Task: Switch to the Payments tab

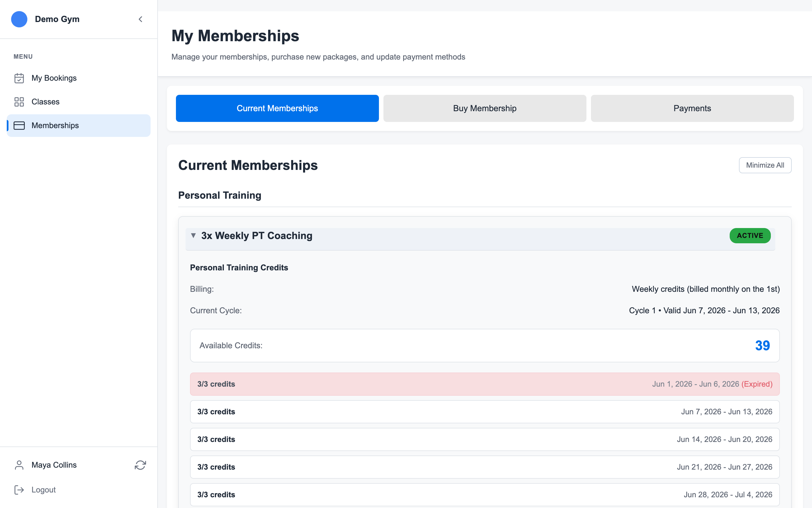Action: pos(692,108)
